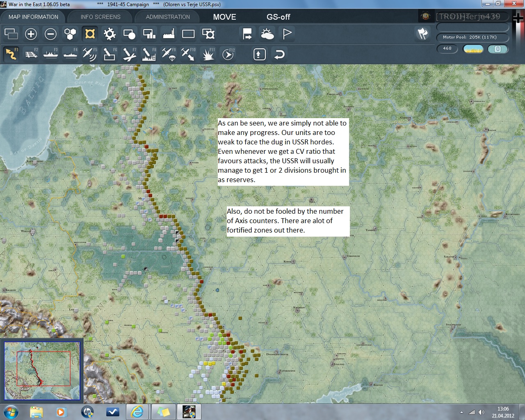Select the F9 air transport mode
This screenshot has width=525, height=420.
(169, 54)
